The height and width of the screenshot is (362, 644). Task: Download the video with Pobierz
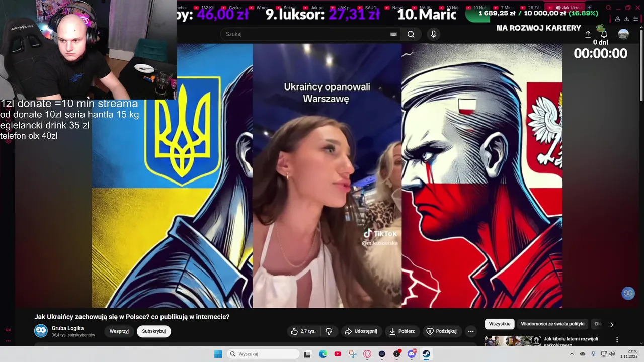point(402,331)
